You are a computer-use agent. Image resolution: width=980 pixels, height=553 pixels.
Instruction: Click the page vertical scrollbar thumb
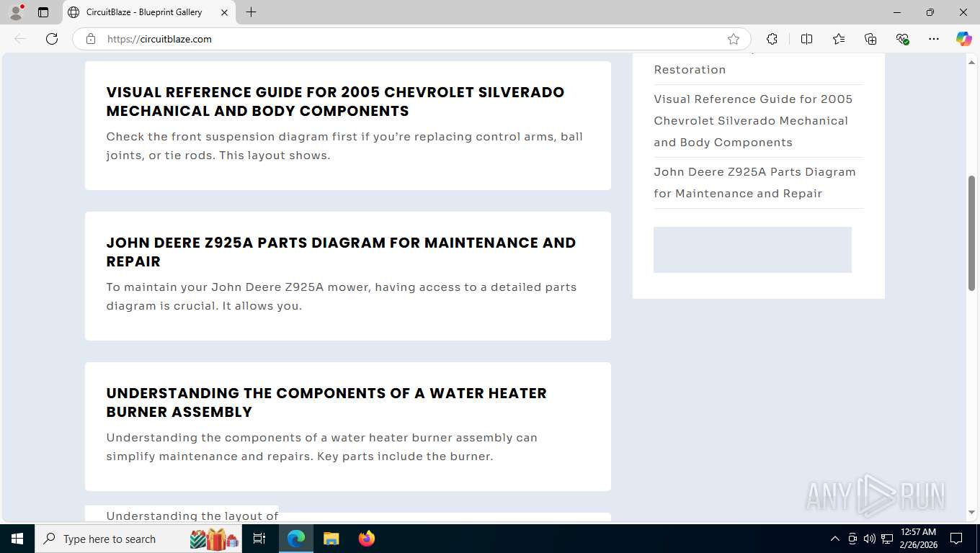(x=971, y=233)
